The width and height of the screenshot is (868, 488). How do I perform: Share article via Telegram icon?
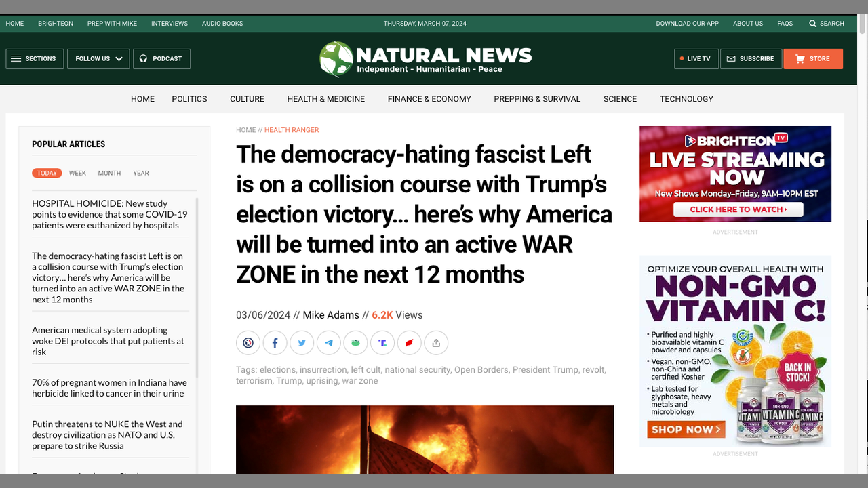click(x=329, y=343)
